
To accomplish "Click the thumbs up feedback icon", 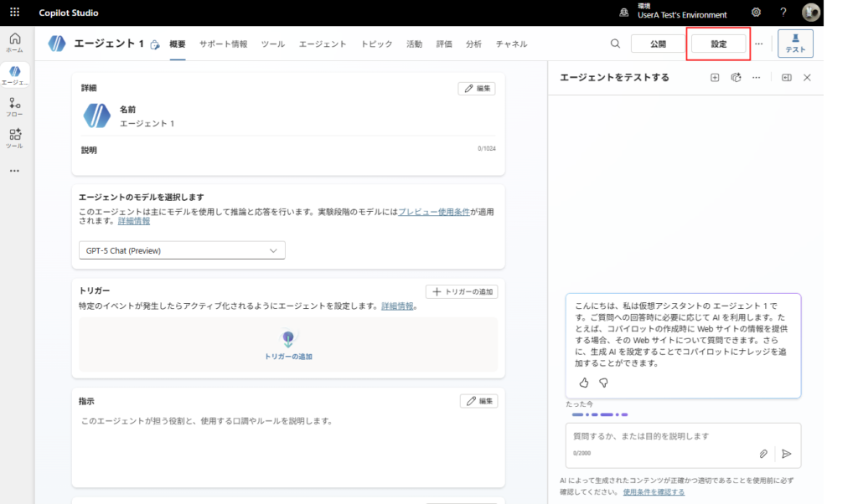I will (584, 383).
